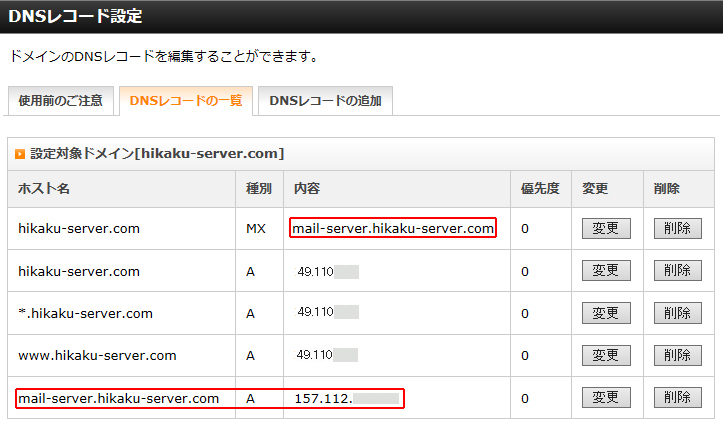Click the www.hikaku-server.com host name
The image size is (723, 423).
coord(97,356)
